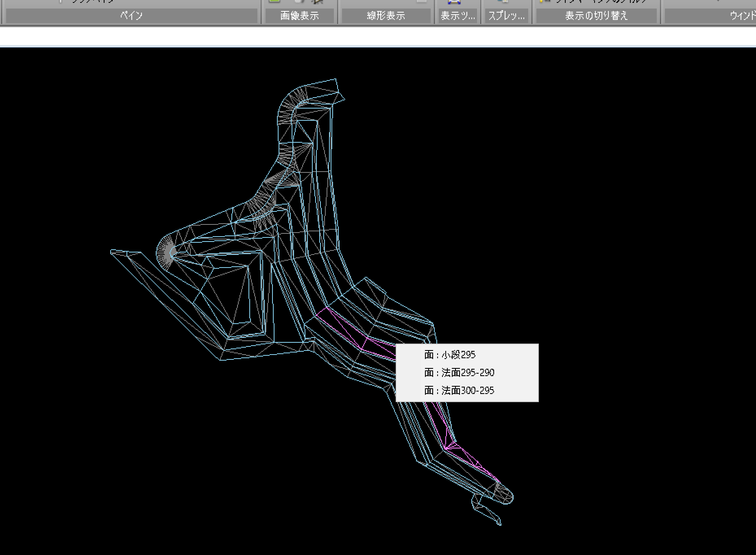Viewport: 756px width, 555px height.
Task: Open the ペイン ribbon panel label
Action: pyautogui.click(x=131, y=16)
